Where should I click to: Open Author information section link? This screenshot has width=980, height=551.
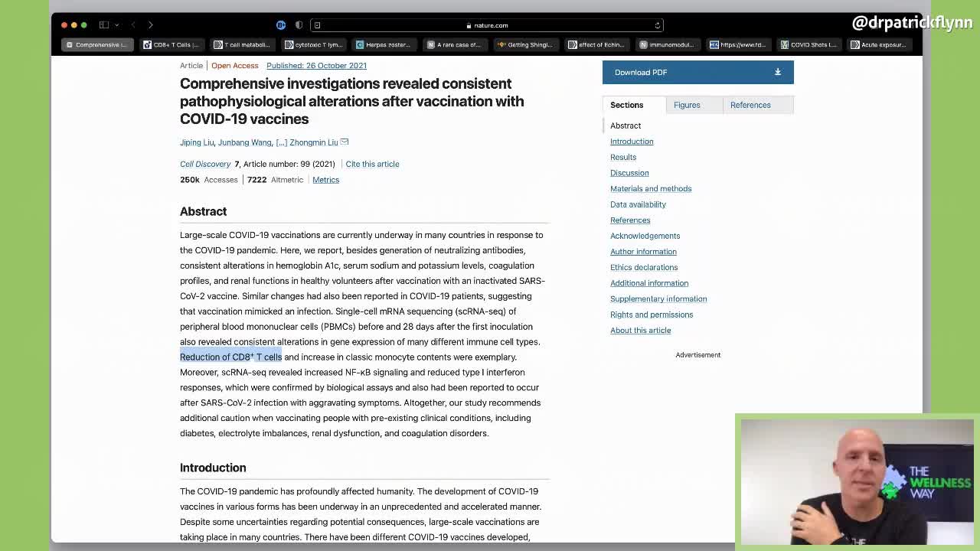pyautogui.click(x=643, y=252)
